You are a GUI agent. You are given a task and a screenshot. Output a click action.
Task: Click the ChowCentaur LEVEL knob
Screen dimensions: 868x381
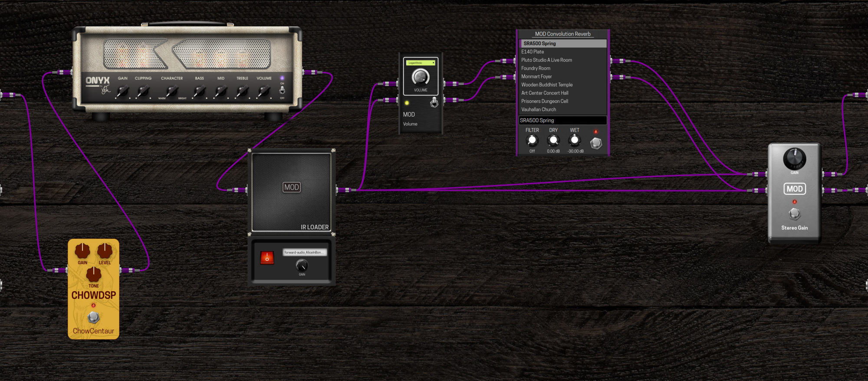[x=105, y=251]
